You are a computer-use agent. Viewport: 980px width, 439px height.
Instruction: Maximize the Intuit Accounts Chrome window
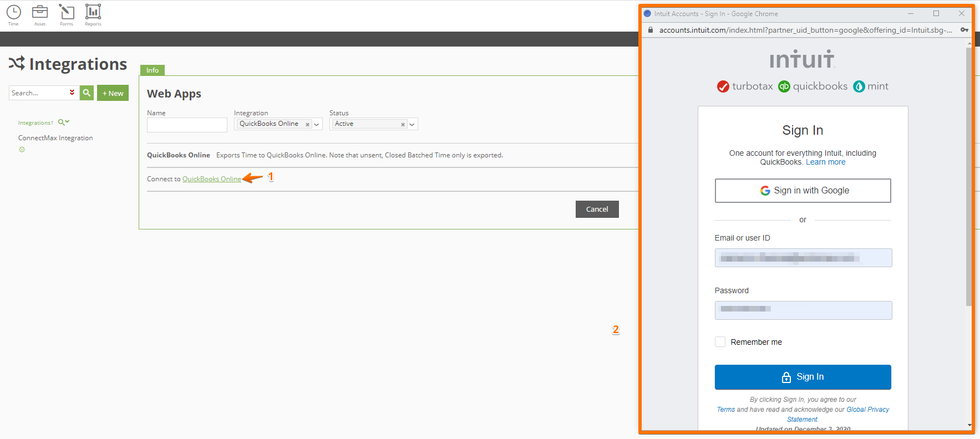(x=936, y=13)
